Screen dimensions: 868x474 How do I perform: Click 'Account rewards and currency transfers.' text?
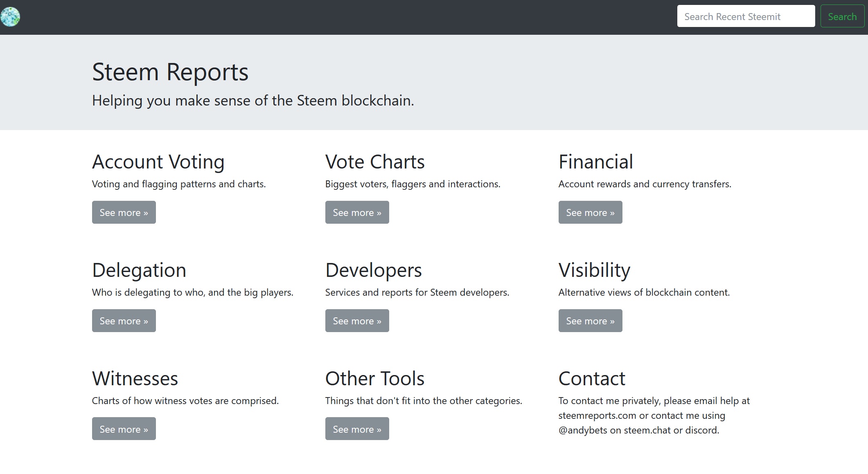point(645,184)
